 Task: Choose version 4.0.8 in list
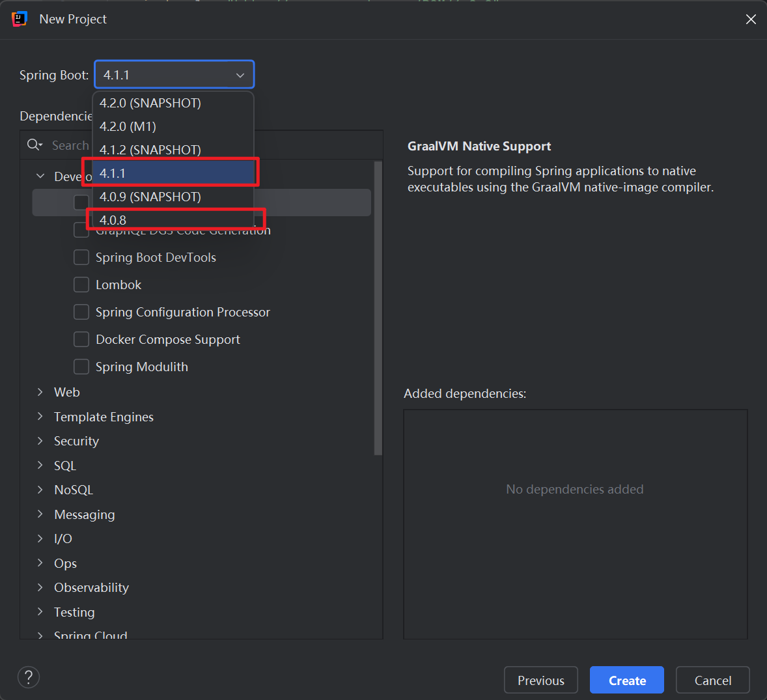pyautogui.click(x=173, y=220)
